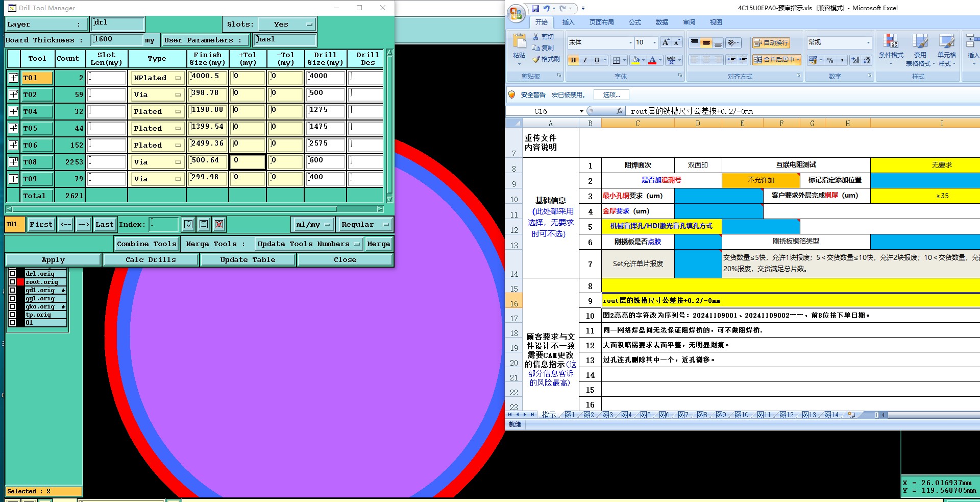
Task: Click the align text left icon
Action: [694, 60]
